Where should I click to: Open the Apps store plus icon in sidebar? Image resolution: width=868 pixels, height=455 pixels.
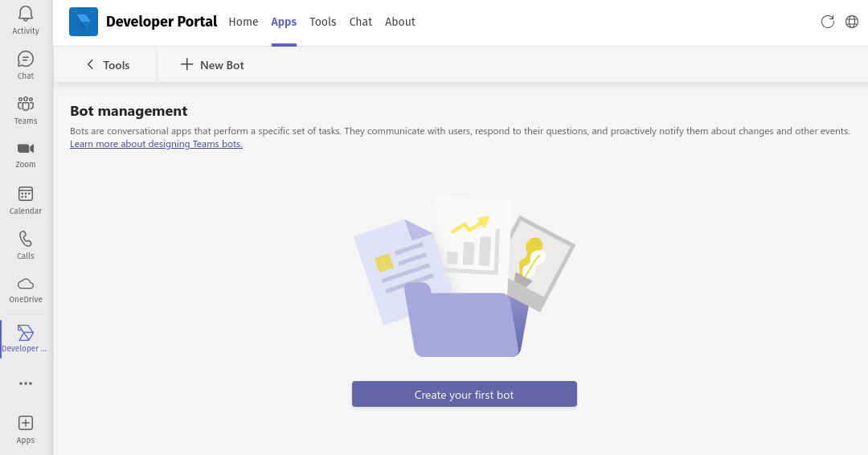click(26, 423)
